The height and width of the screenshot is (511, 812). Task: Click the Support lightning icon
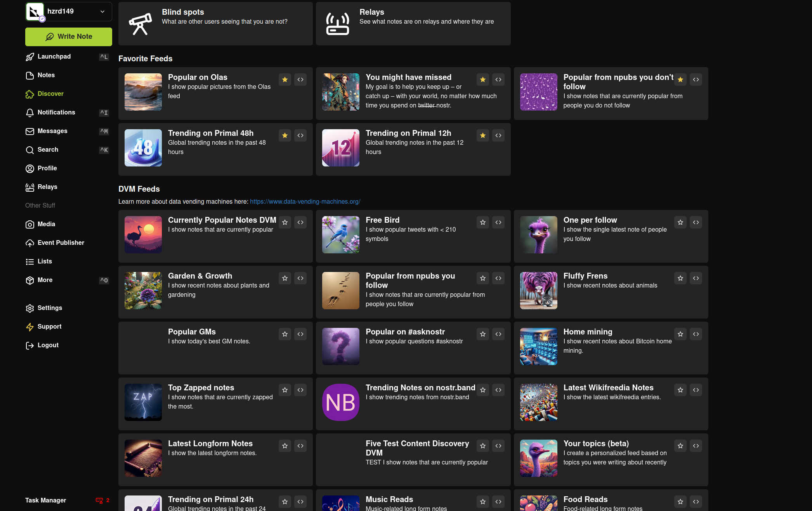click(x=30, y=327)
